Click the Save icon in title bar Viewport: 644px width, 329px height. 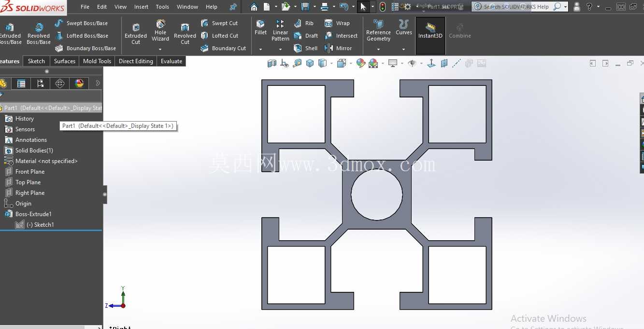(x=305, y=7)
